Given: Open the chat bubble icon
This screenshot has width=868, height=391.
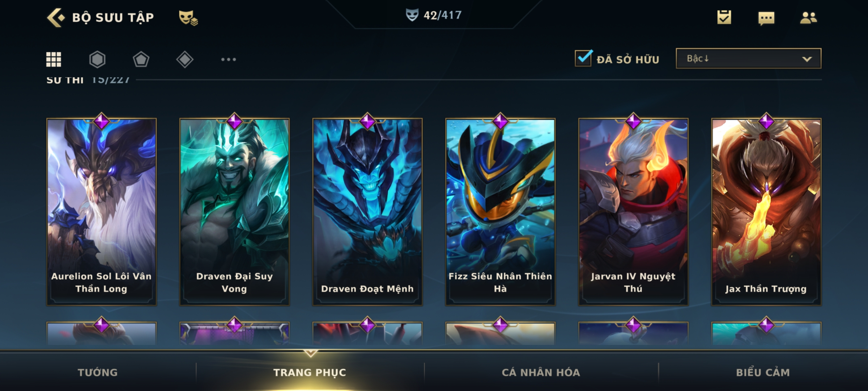Looking at the screenshot, I should [766, 18].
